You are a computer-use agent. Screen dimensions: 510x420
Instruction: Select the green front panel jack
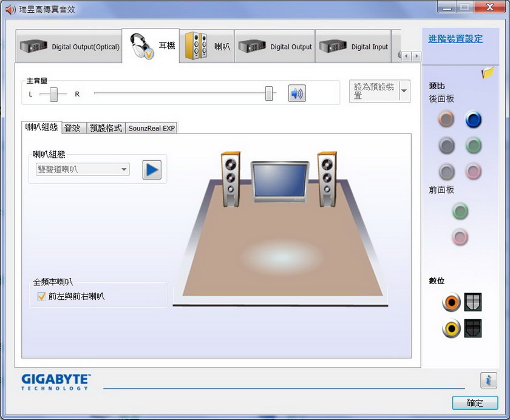point(460,211)
